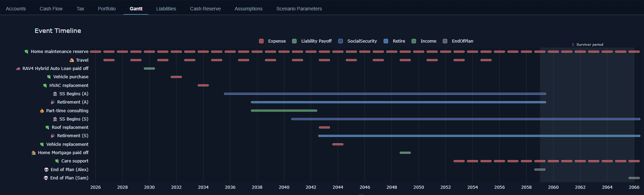The width and height of the screenshot is (644, 195).
Task: Click the Part-time consulting money bag icon
Action: pyautogui.click(x=42, y=111)
